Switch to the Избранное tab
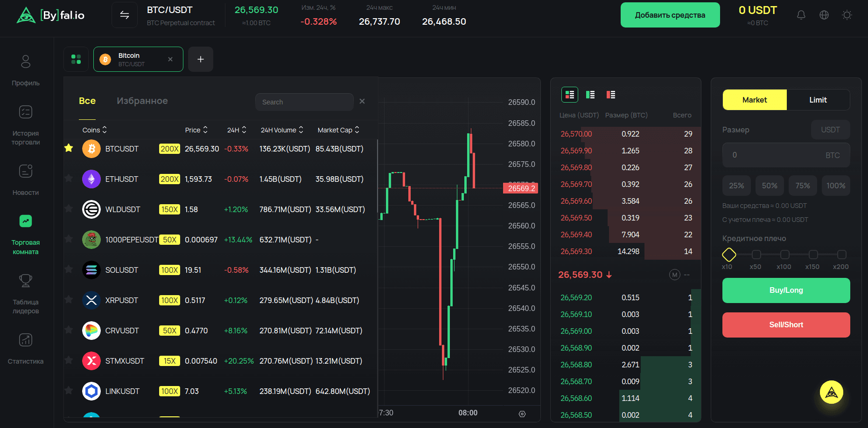Viewport: 868px width, 428px height. coord(142,101)
